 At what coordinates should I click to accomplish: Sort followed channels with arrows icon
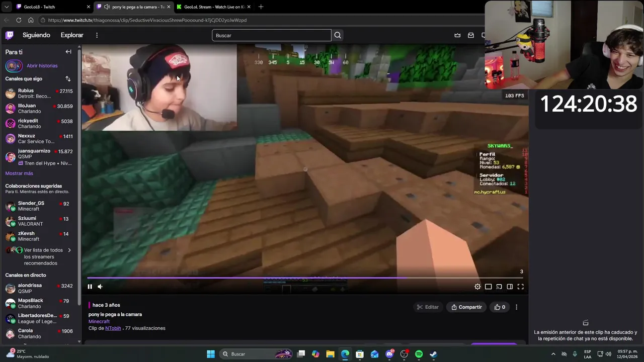[x=68, y=79]
